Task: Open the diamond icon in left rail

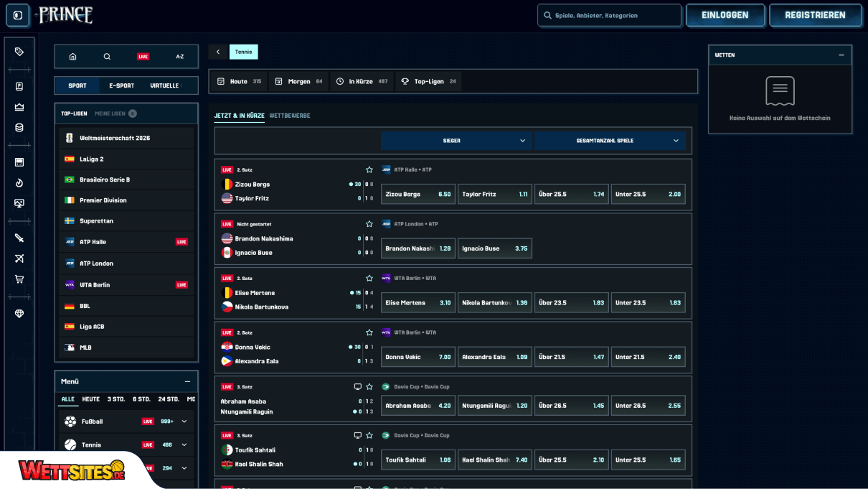Action: tap(19, 314)
